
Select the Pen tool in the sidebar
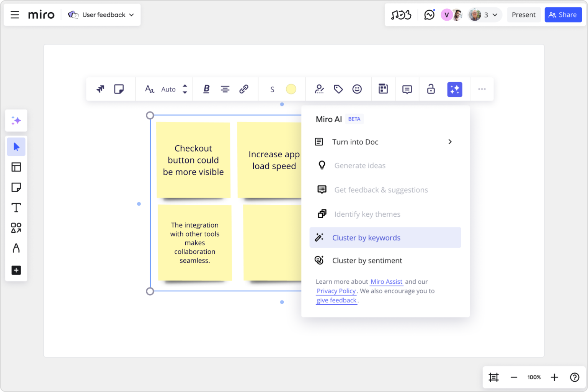16,248
